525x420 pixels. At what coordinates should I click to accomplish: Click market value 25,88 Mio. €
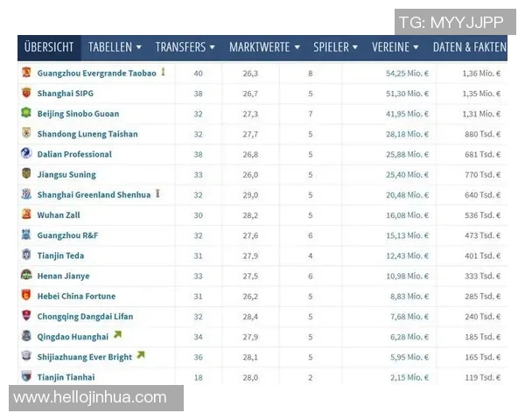pyautogui.click(x=407, y=154)
